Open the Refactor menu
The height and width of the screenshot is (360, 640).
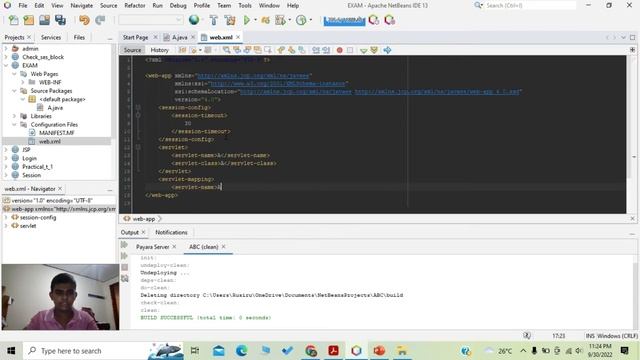[x=135, y=5]
